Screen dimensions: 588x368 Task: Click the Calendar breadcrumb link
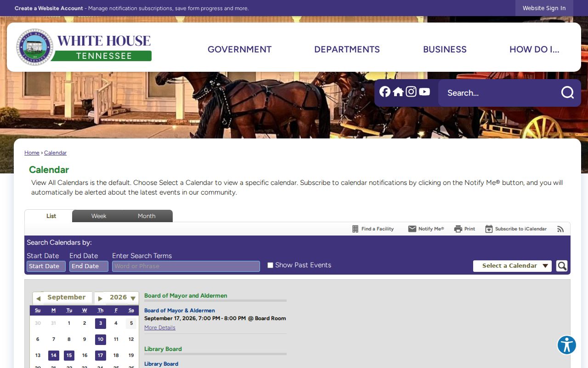55,153
